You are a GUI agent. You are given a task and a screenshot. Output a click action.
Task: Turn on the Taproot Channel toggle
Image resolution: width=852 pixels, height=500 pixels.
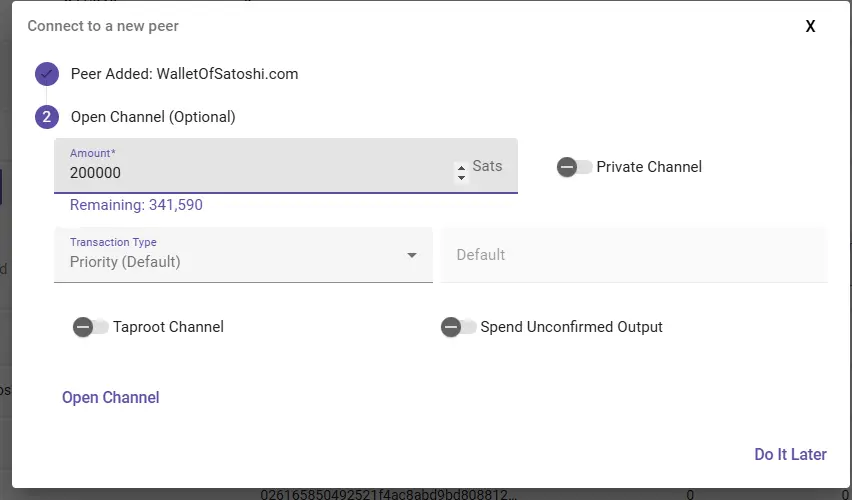click(x=91, y=327)
